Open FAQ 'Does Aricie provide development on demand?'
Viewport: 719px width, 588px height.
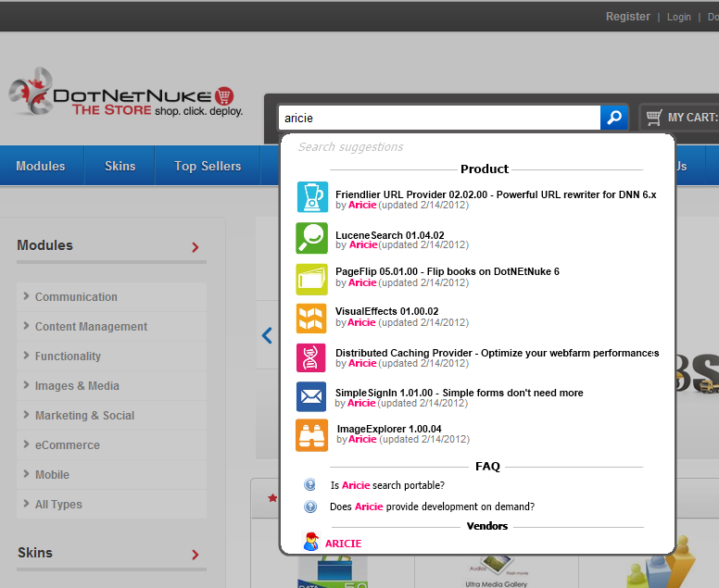click(x=432, y=507)
